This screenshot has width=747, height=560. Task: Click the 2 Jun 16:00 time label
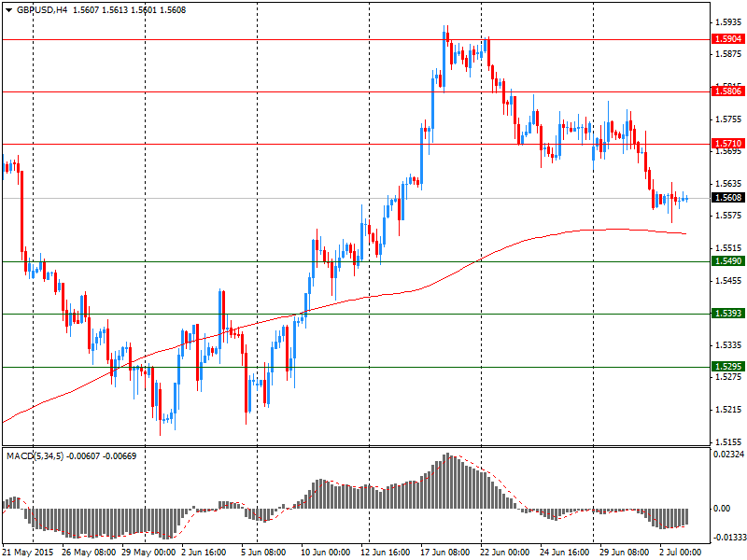(x=204, y=553)
